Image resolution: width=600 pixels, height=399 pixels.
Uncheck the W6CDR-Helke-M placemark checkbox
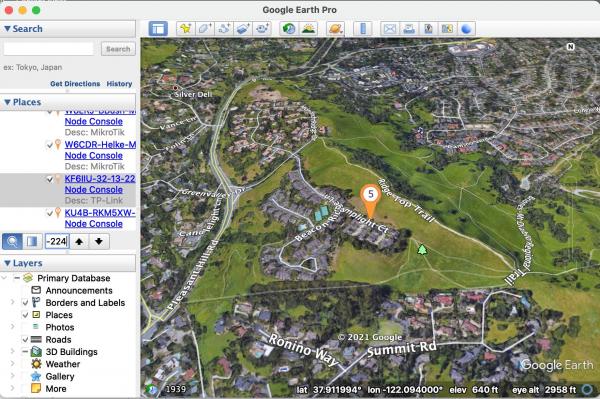49,145
